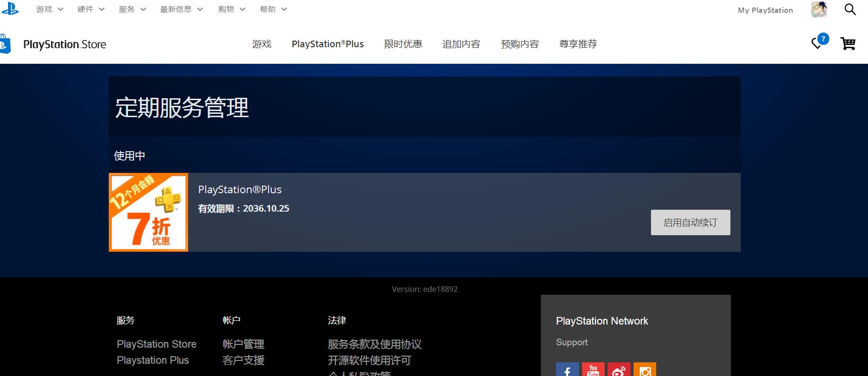This screenshot has width=868, height=376.
Task: Open My PlayStation link
Action: [x=765, y=10]
